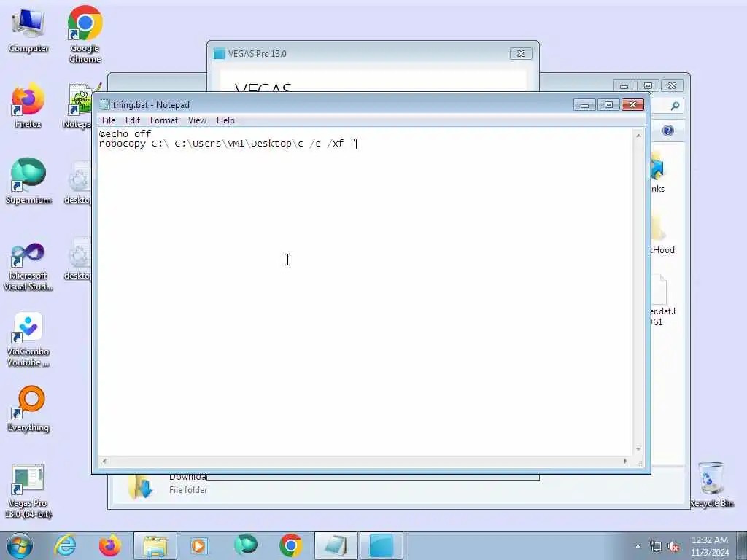Click the Notepad horizontal scrollbar right arrow
The width and height of the screenshot is (747, 560).
[x=625, y=461]
